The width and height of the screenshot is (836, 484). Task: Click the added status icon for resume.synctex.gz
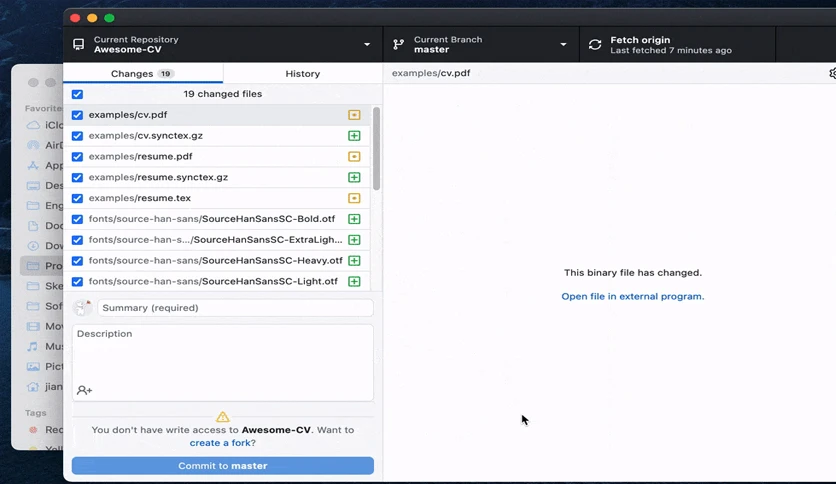354,177
